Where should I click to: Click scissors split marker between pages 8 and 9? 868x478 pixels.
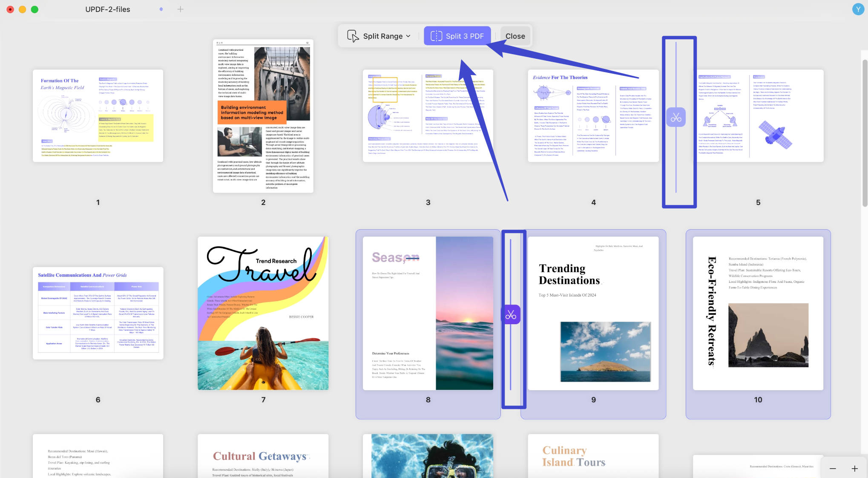point(511,314)
